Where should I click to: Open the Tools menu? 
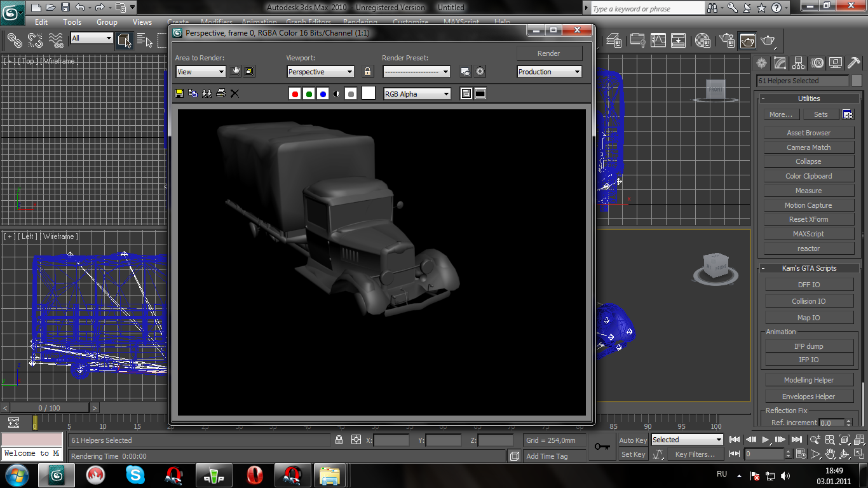click(72, 22)
